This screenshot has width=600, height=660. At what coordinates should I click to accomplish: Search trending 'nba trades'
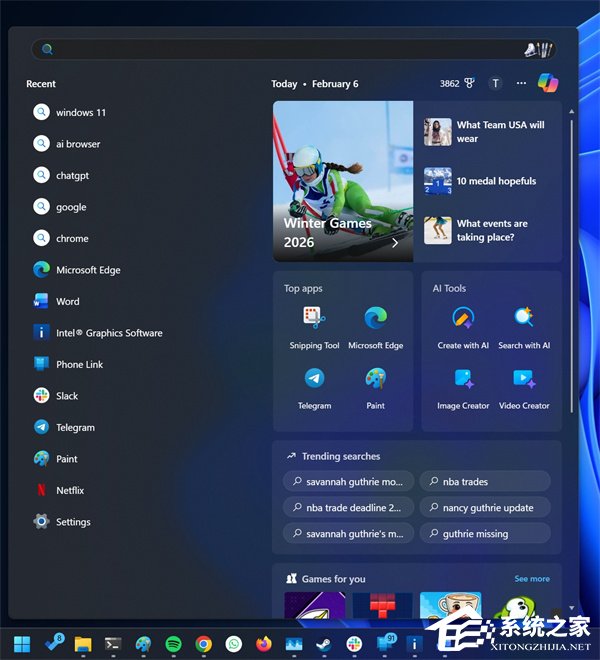485,481
